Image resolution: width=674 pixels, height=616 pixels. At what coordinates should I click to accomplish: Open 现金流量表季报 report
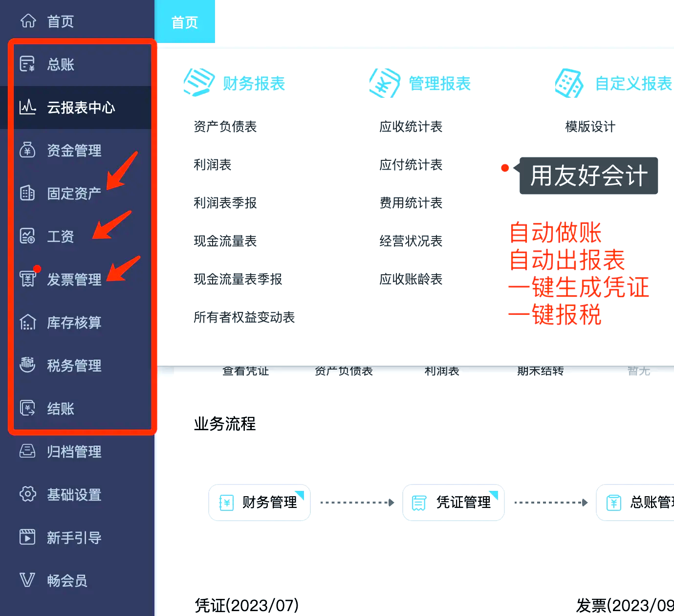coord(238,279)
